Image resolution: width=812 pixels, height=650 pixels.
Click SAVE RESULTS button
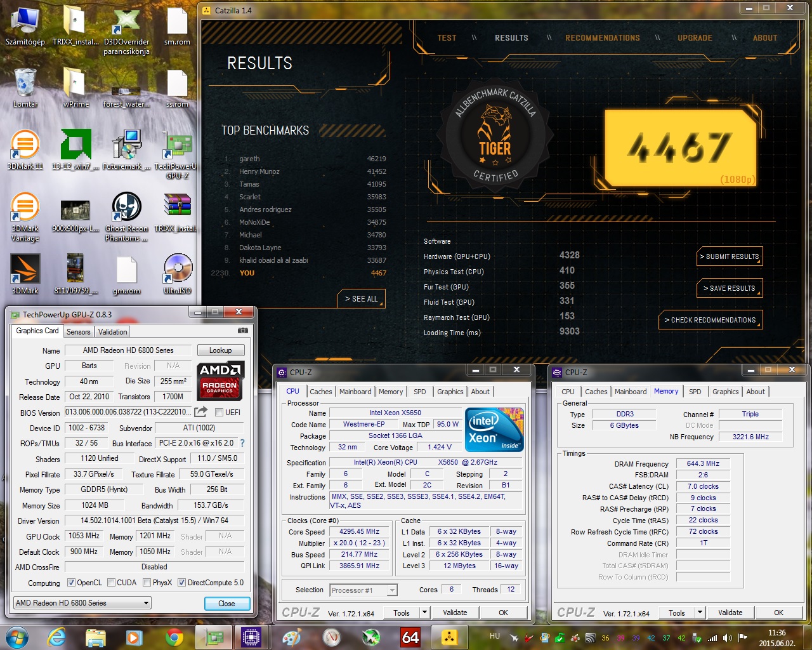[x=730, y=288]
